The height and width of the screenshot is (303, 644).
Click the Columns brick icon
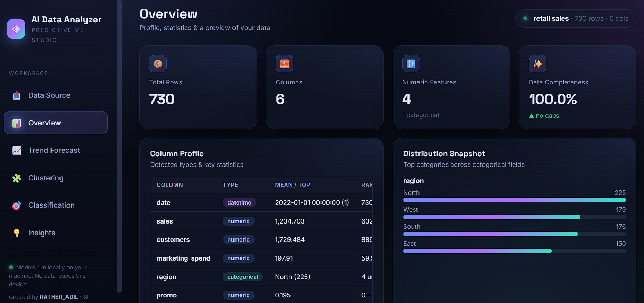coord(284,64)
